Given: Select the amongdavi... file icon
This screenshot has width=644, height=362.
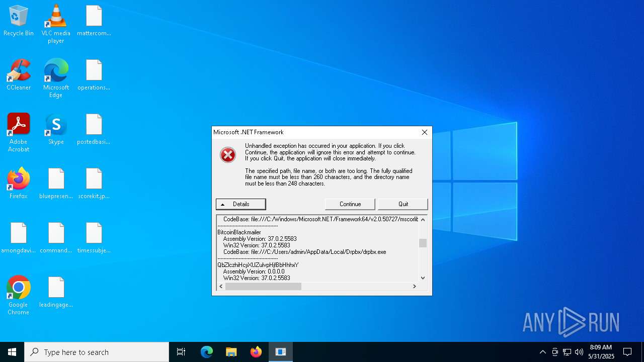Looking at the screenshot, I should coord(19,238).
